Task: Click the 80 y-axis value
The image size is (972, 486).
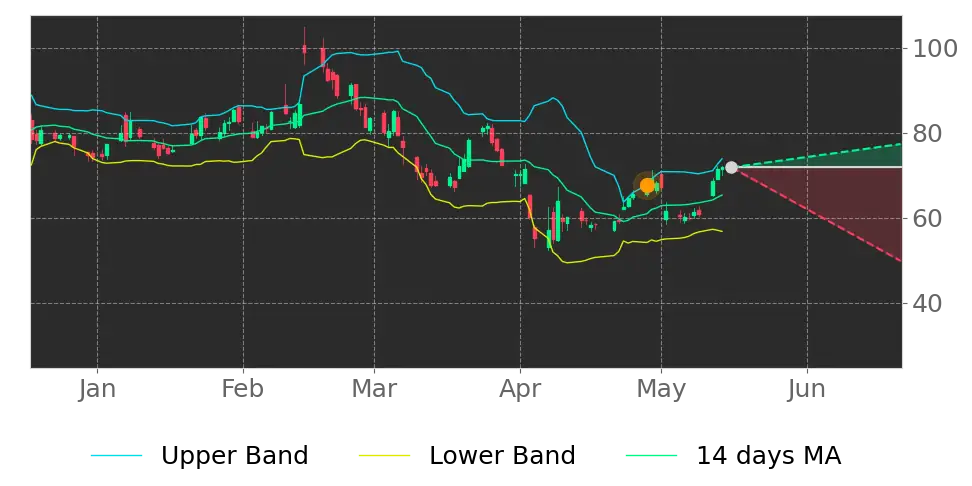Action: 927,133
